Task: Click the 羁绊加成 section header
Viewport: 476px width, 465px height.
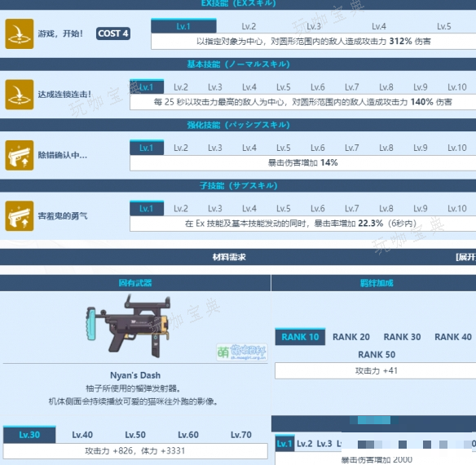Action: point(377,283)
